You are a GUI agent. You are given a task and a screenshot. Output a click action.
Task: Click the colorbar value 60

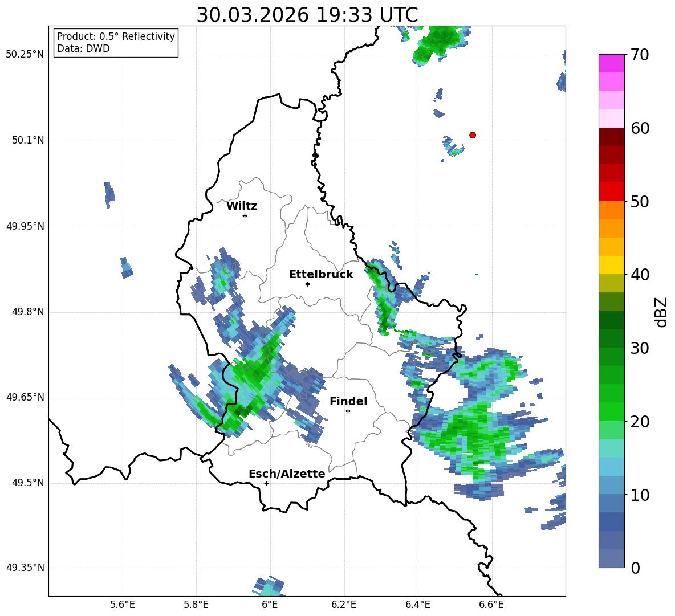tap(640, 128)
